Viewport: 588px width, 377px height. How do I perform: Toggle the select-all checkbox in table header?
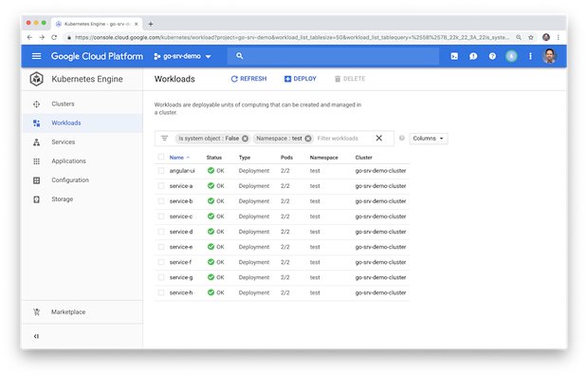coord(161,158)
